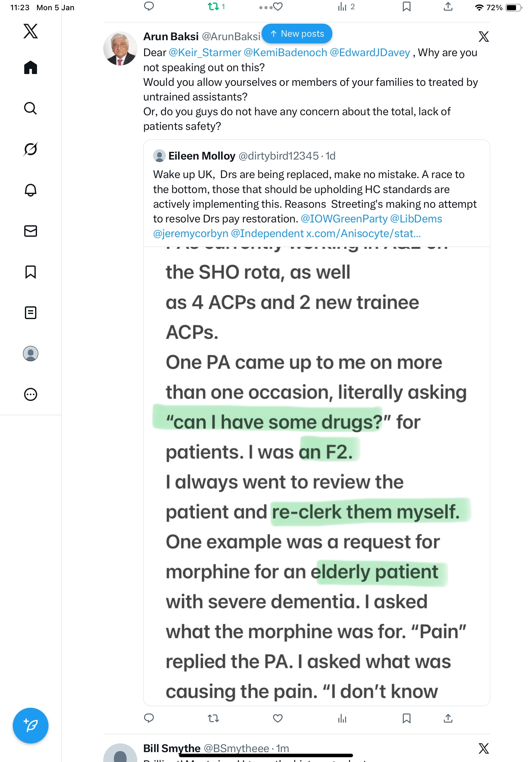Open the Grok menu on Arun Baksi's post
This screenshot has width=532, height=762.
[x=484, y=37]
